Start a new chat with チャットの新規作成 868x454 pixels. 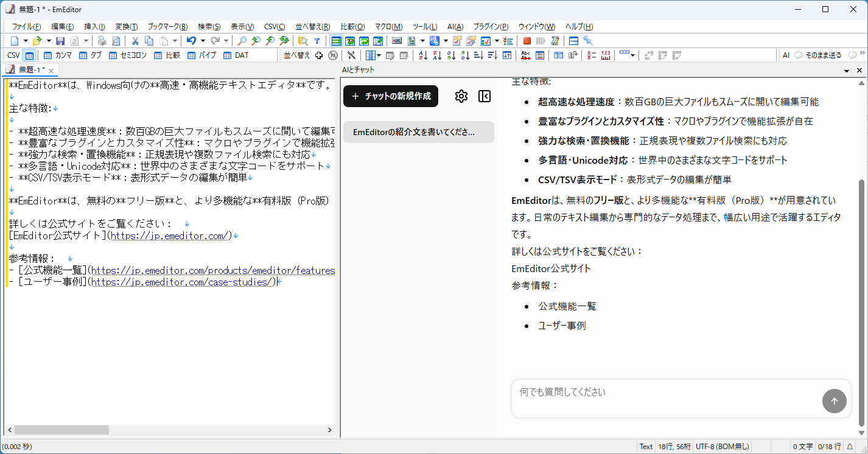[x=390, y=96]
